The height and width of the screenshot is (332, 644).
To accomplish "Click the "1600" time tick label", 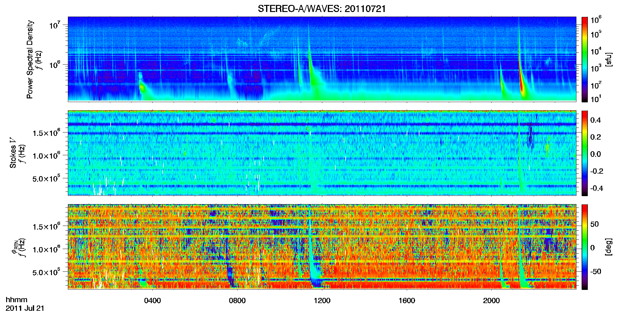I will click(x=407, y=301).
